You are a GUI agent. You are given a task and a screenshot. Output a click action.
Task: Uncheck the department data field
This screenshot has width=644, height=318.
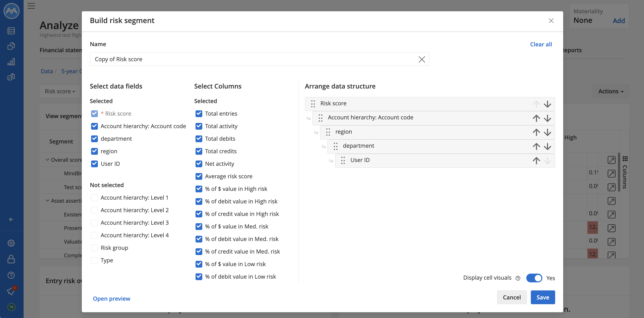(94, 139)
